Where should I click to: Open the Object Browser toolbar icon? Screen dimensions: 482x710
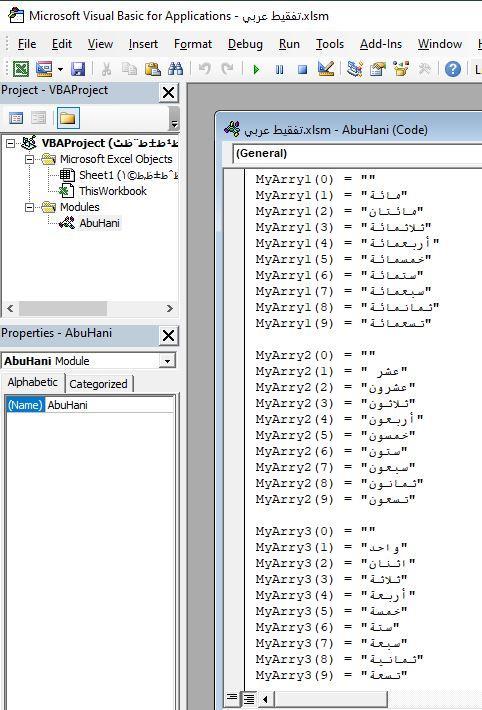click(401, 69)
